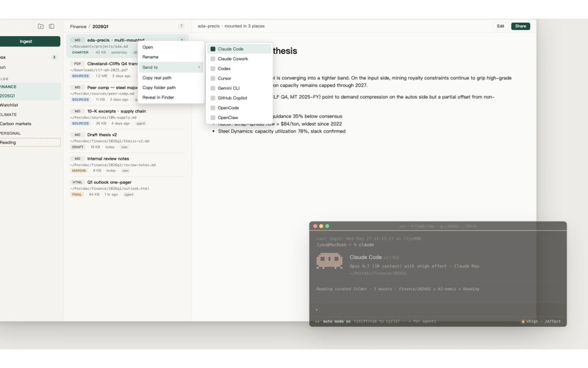Click the MD badge on Internal review notes row
588x368 pixels.
pyautogui.click(x=77, y=159)
